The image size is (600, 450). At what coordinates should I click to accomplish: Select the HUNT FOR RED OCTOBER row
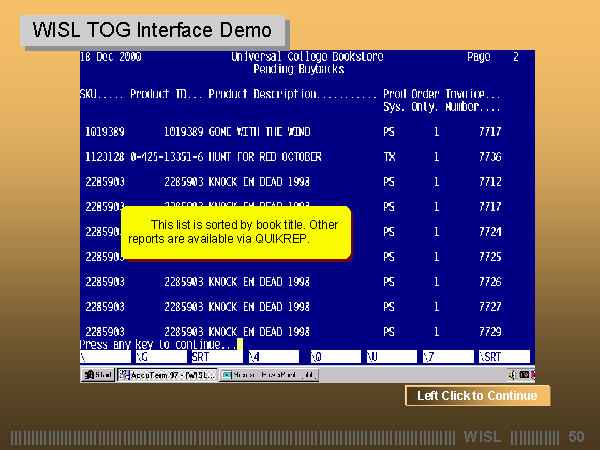coord(300,157)
